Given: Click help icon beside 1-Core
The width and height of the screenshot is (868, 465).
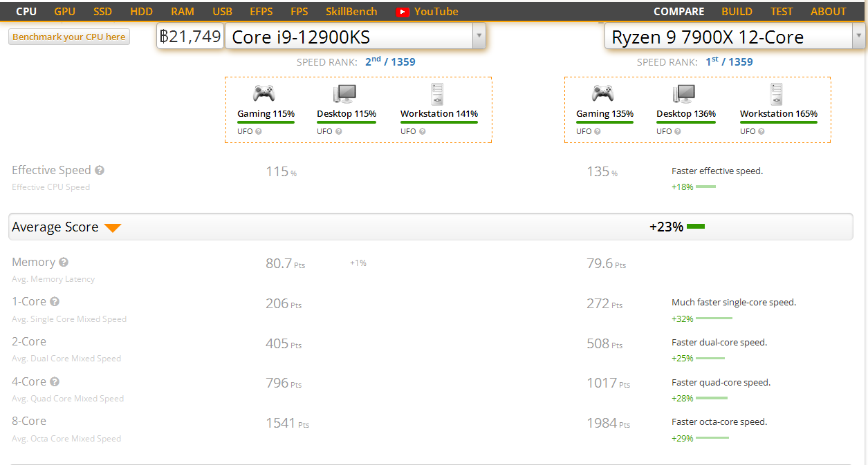Looking at the screenshot, I should pyautogui.click(x=55, y=301).
